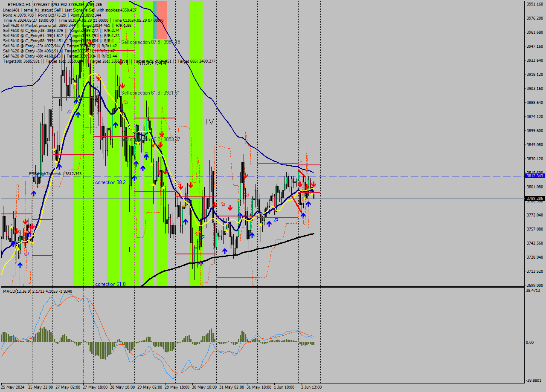Click the MACD(12,26,9) indicator label
546x392 pixels.
[x=38, y=291]
